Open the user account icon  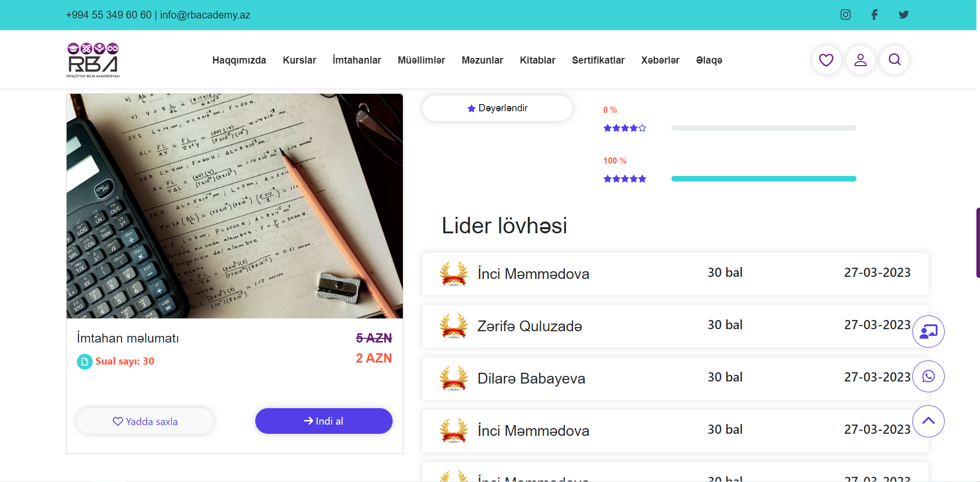click(x=861, y=60)
